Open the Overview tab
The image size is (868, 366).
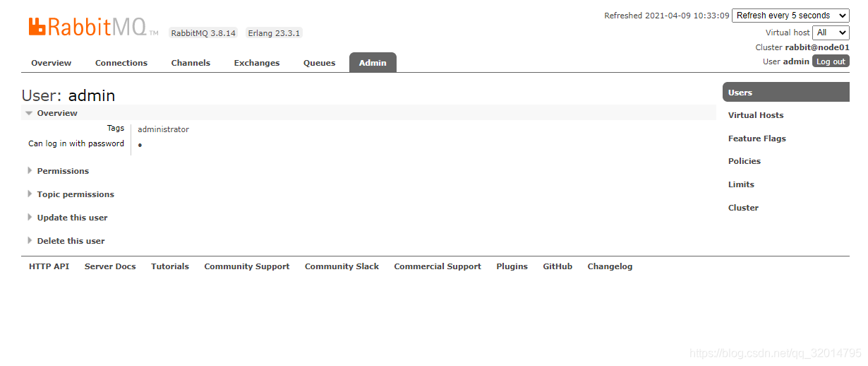pyautogui.click(x=51, y=63)
